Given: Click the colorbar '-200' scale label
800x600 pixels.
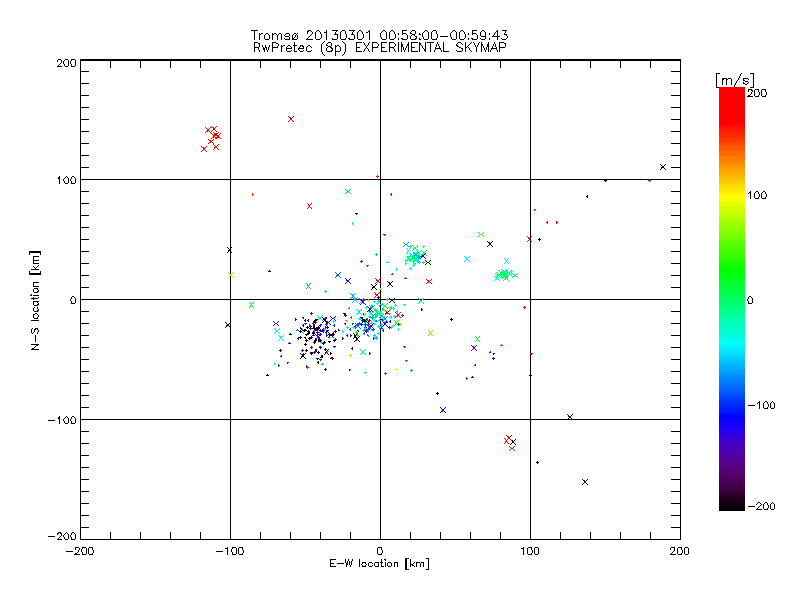Looking at the screenshot, I should (762, 506).
